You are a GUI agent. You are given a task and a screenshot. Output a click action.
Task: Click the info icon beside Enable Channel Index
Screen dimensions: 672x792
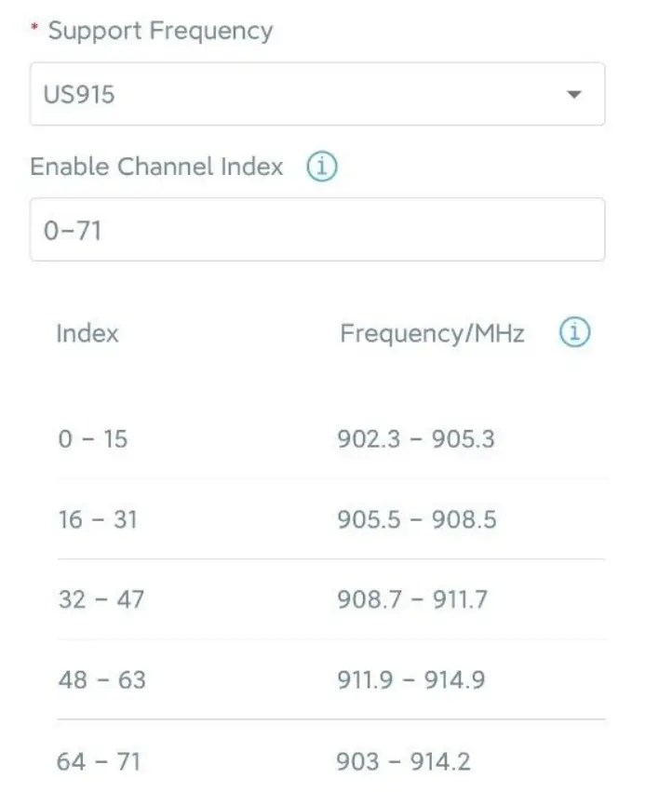pos(322,168)
